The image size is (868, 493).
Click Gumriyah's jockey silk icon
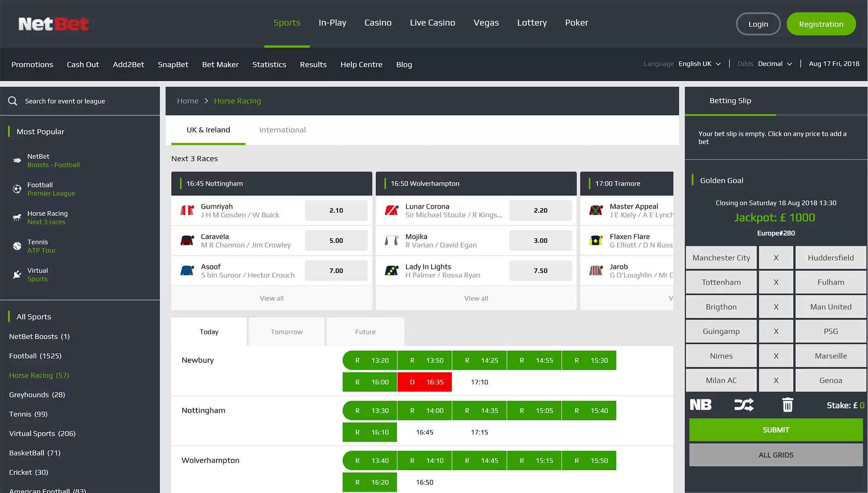(x=187, y=210)
